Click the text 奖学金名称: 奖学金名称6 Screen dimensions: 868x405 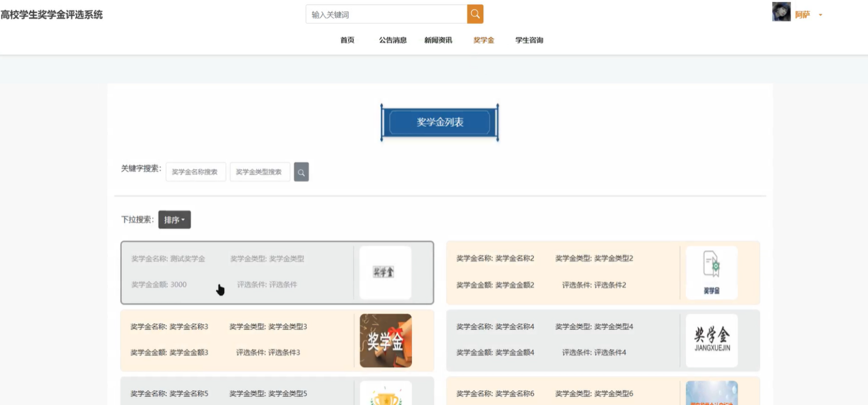(495, 394)
